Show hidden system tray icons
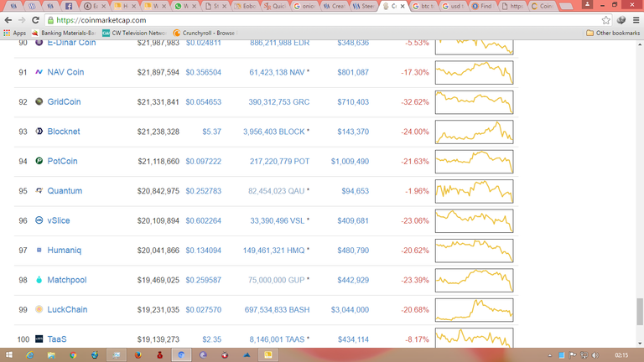 point(549,355)
